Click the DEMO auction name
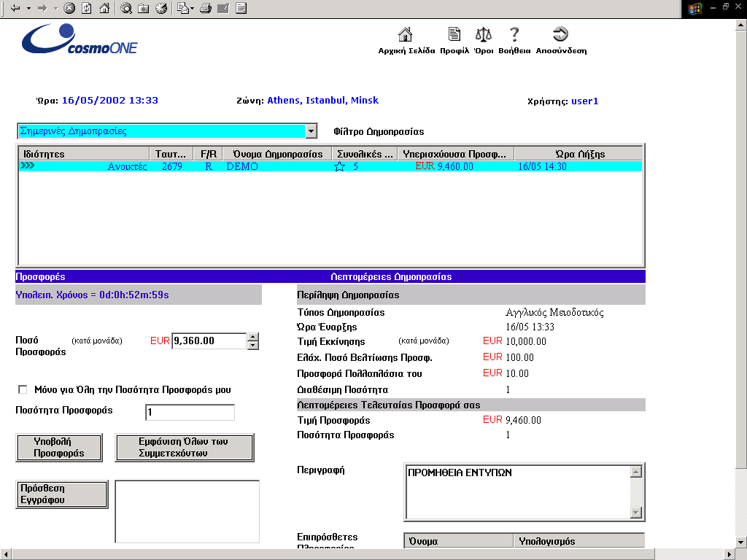The image size is (747, 560). pyautogui.click(x=242, y=166)
